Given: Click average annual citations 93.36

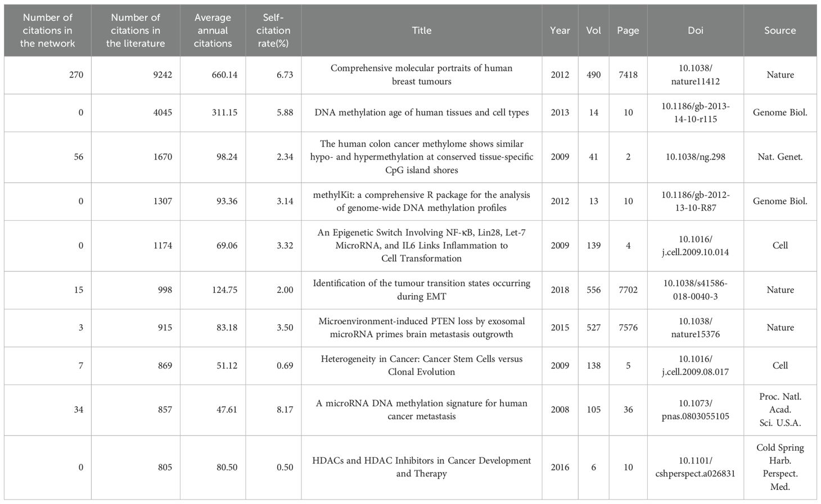Looking at the screenshot, I should click(x=227, y=201).
